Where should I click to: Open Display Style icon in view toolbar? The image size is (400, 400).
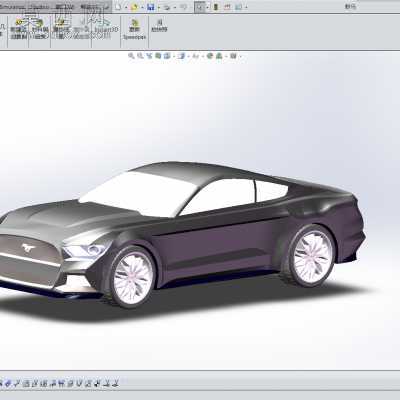[x=181, y=56]
